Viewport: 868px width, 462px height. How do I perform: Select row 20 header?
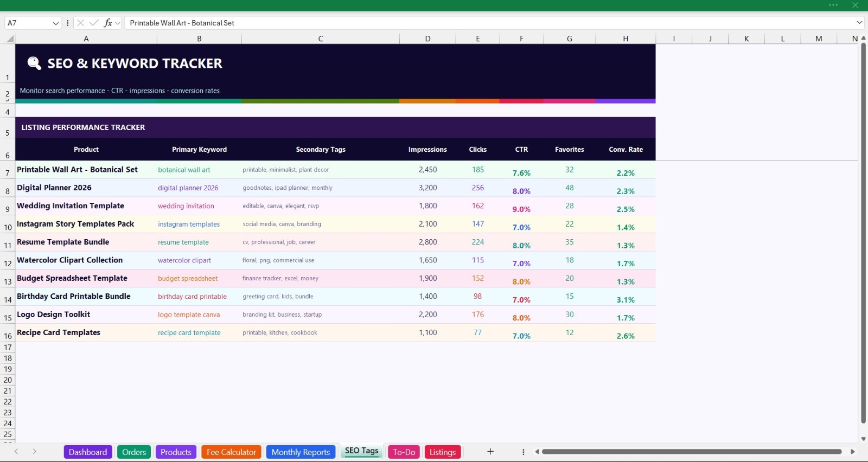coord(8,380)
